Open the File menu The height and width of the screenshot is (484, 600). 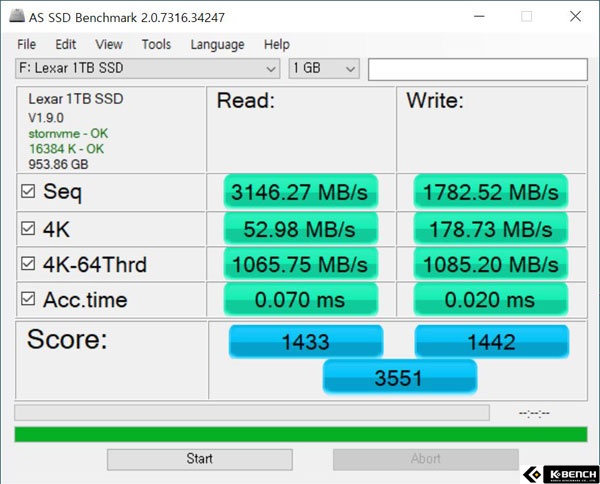pos(26,44)
